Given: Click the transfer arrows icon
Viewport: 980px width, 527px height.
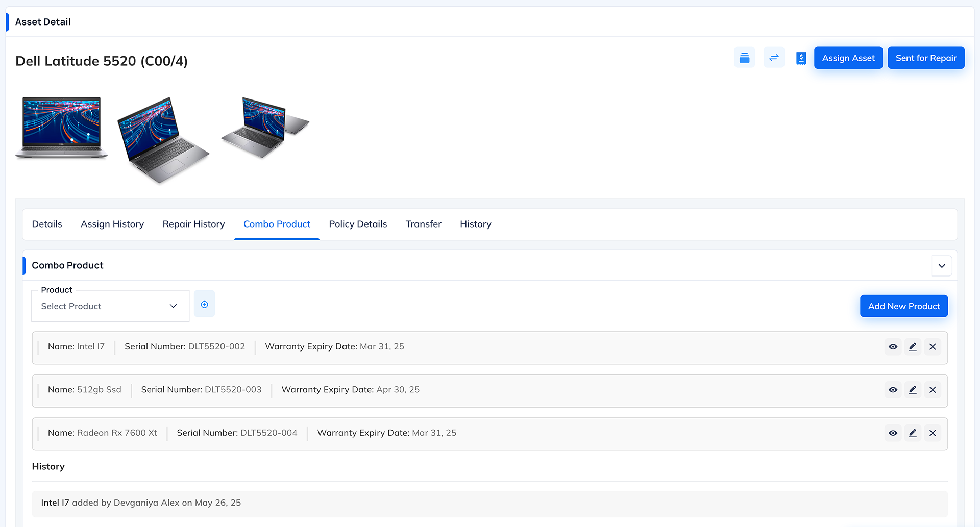Looking at the screenshot, I should 774,58.
